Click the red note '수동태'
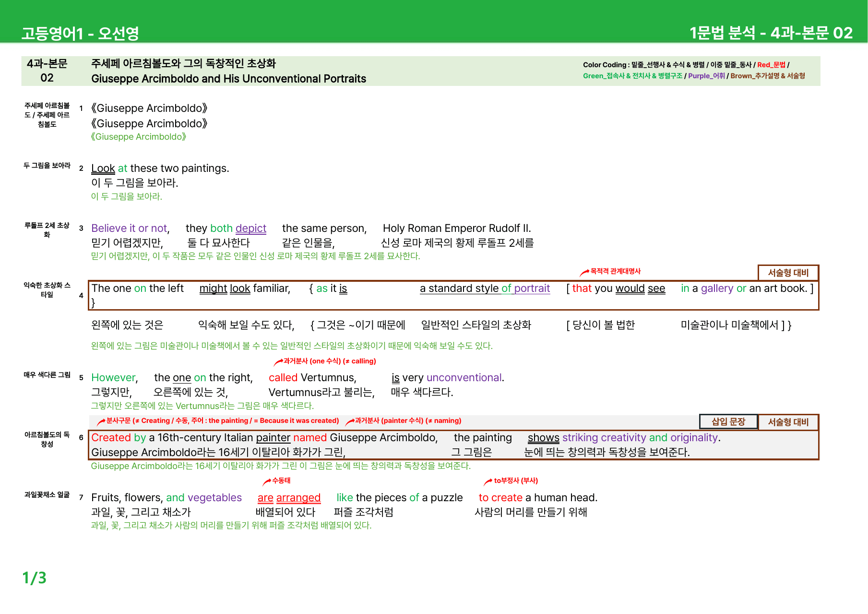 [281, 481]
